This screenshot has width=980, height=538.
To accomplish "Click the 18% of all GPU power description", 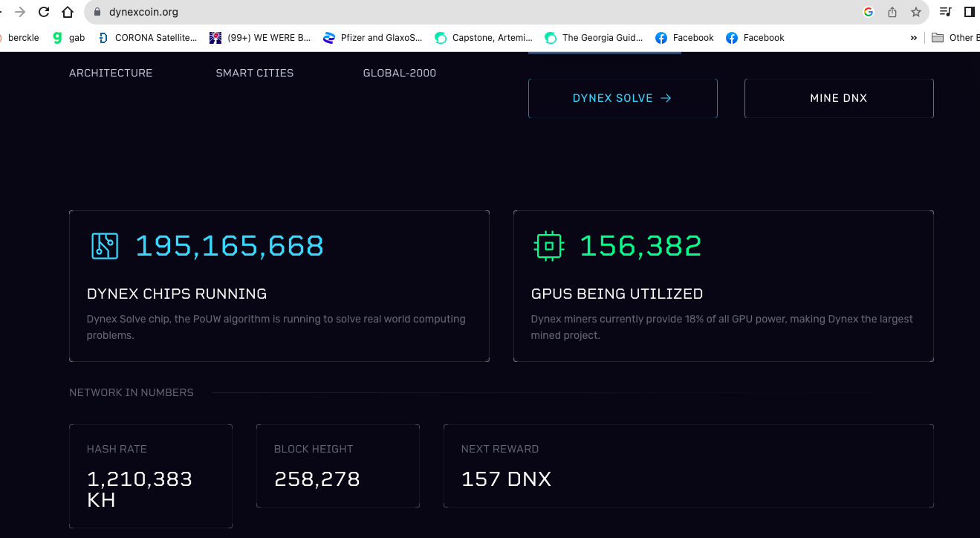I will pyautogui.click(x=722, y=327).
